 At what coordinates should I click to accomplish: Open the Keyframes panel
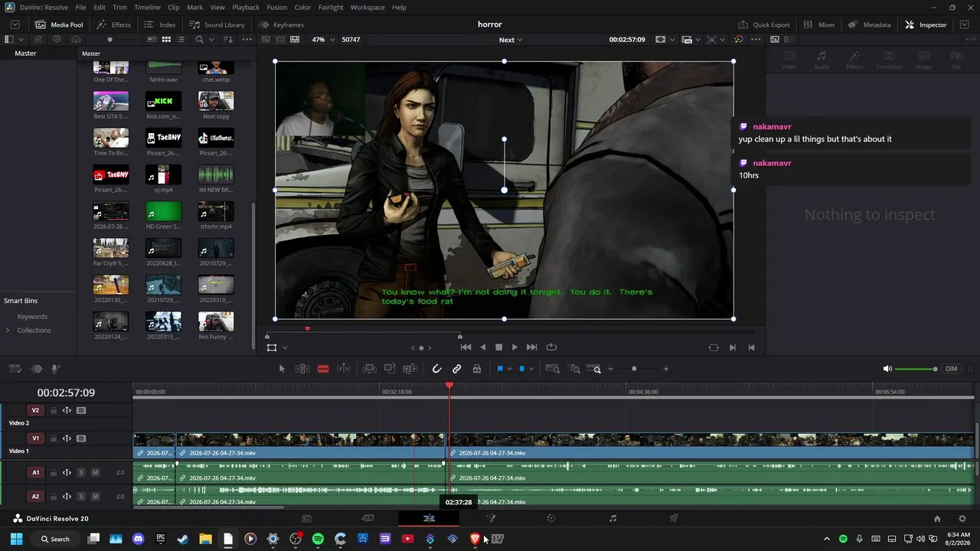tap(281, 24)
